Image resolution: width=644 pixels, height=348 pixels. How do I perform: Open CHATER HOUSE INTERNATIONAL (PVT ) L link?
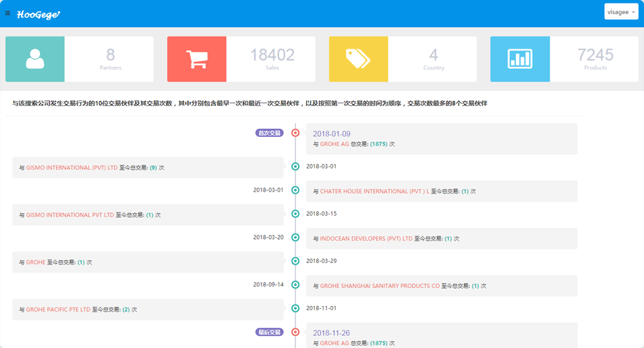coord(374,192)
